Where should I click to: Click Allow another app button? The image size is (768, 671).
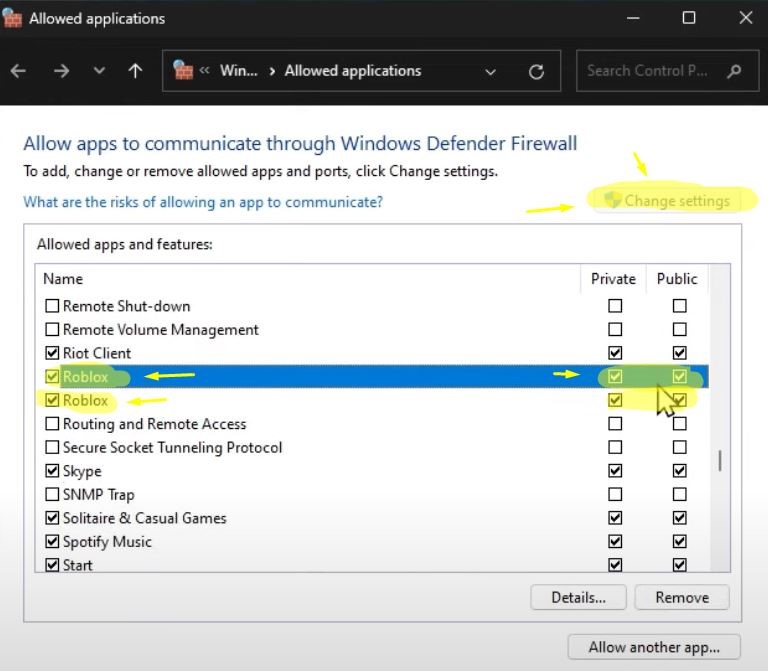[654, 647]
